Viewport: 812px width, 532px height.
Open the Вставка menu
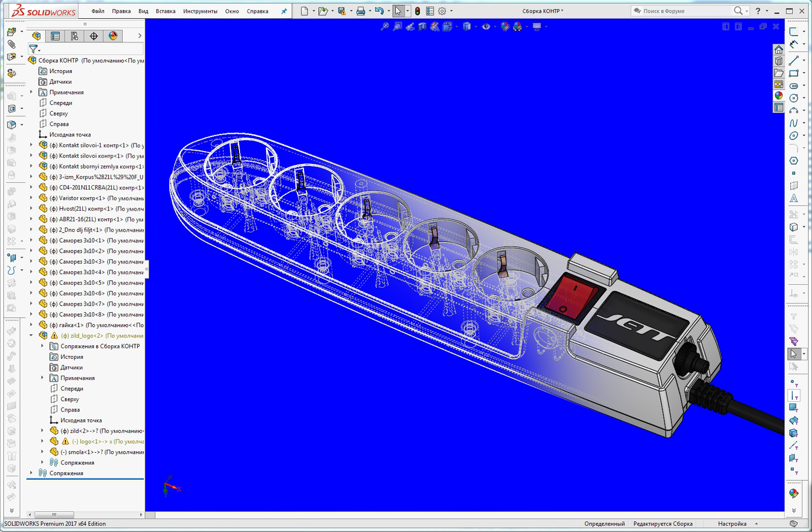[x=165, y=11]
